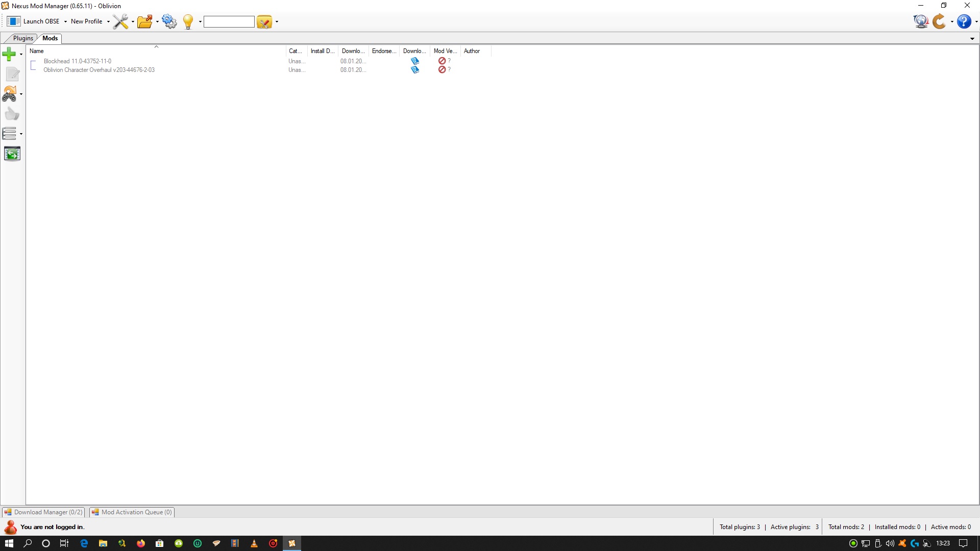Viewport: 980px width, 551px height.
Task: Switch to the Plugins tab
Action: pos(23,38)
